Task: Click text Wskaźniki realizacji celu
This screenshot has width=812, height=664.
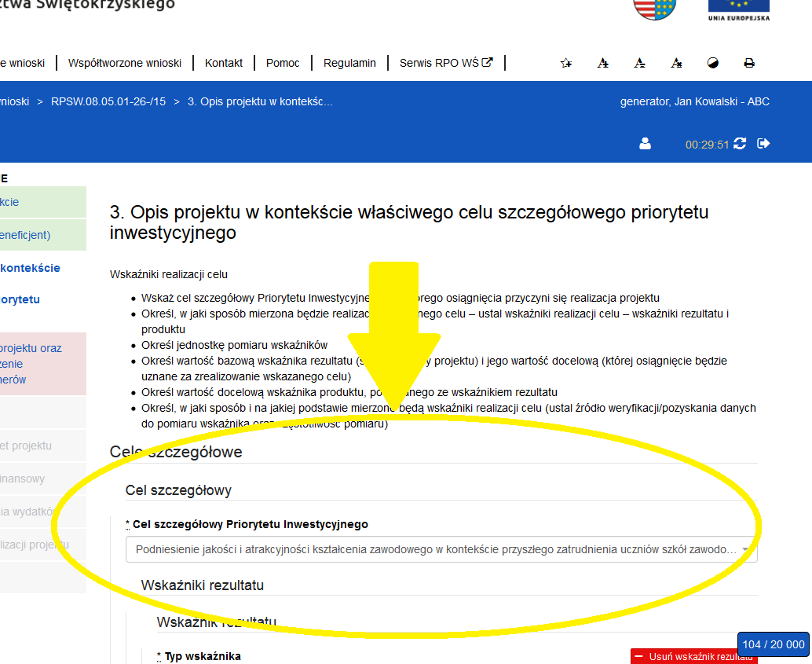Action: [168, 275]
